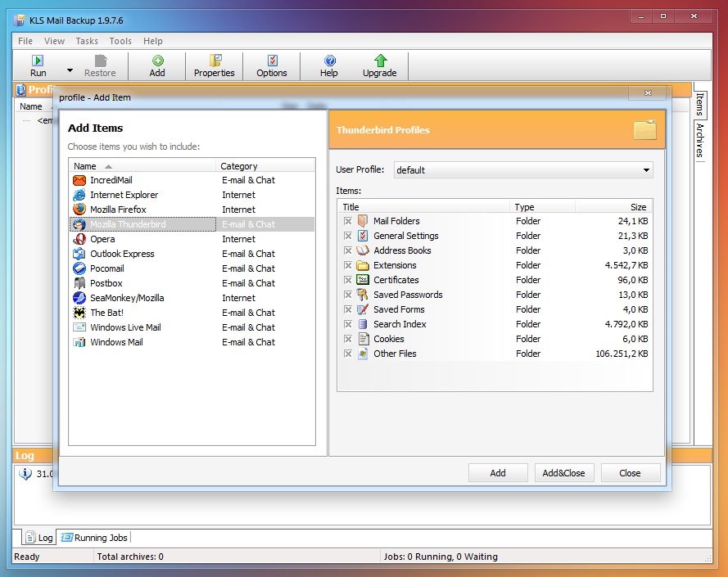Switch to the Running Jobs tab
Image resolution: width=728 pixels, height=577 pixels.
point(94,538)
